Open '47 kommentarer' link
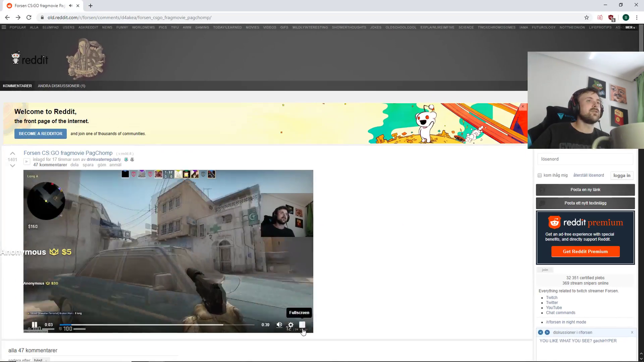The height and width of the screenshot is (362, 644). pos(50,165)
